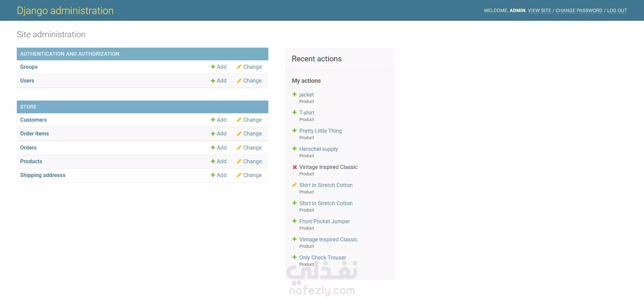Click the pencil icon in Order items row
Image resolution: width=644 pixels, height=297 pixels.
239,133
